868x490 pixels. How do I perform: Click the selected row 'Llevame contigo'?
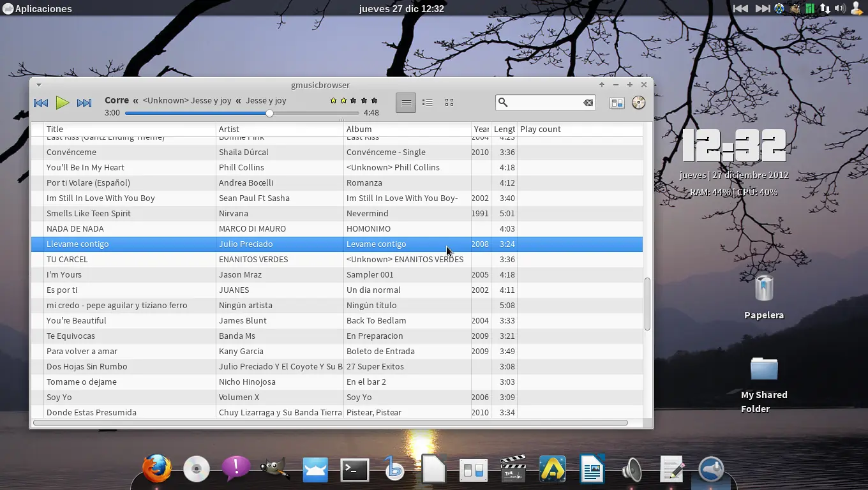pos(337,244)
